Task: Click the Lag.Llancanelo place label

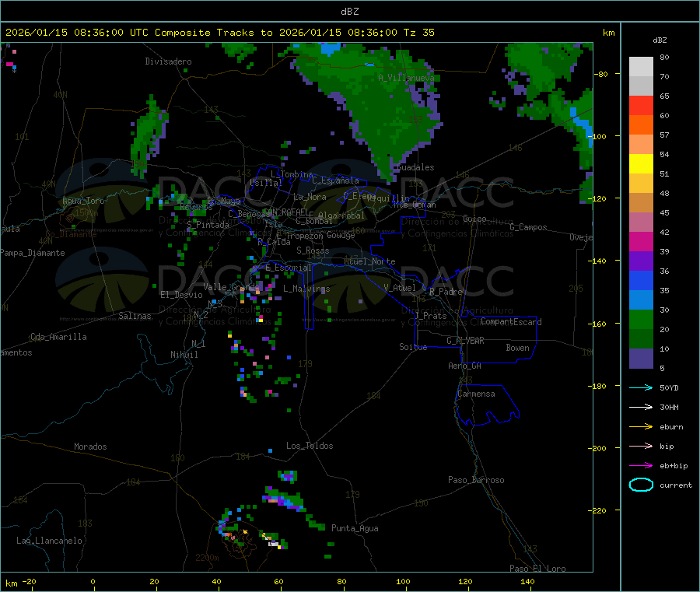Action: click(x=49, y=541)
